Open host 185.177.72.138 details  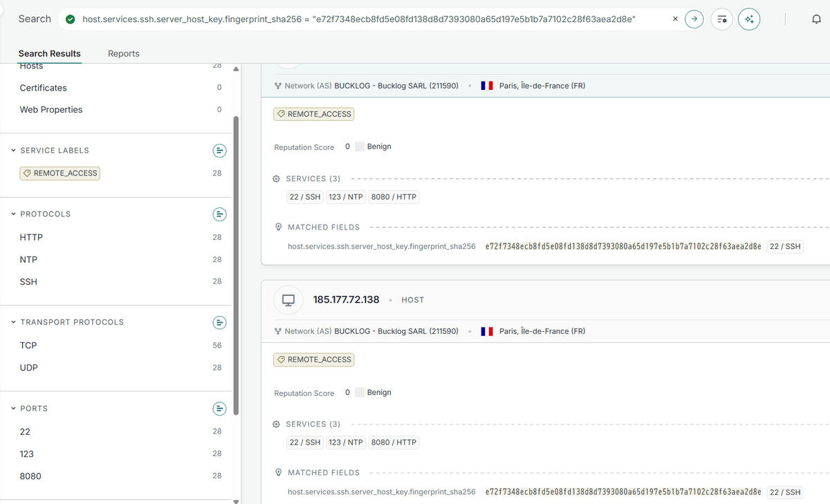[x=347, y=299]
